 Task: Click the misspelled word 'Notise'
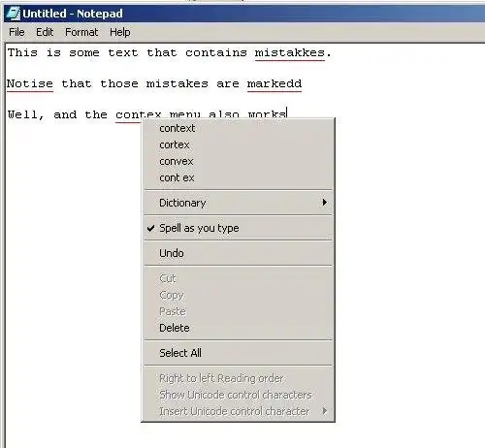click(x=30, y=83)
